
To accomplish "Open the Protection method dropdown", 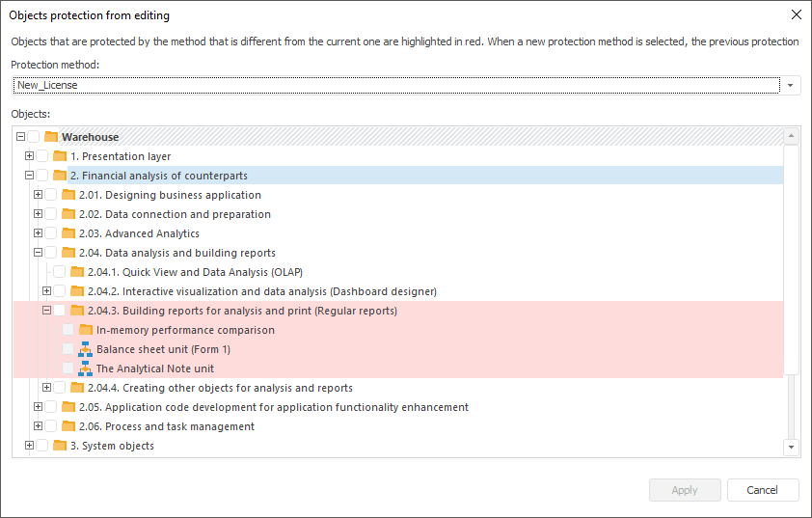I will click(791, 85).
